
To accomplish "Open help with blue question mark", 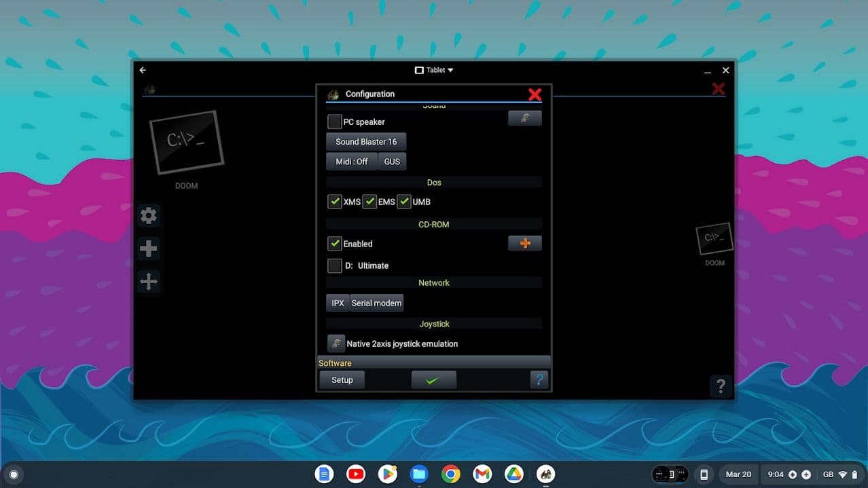I will (x=538, y=380).
